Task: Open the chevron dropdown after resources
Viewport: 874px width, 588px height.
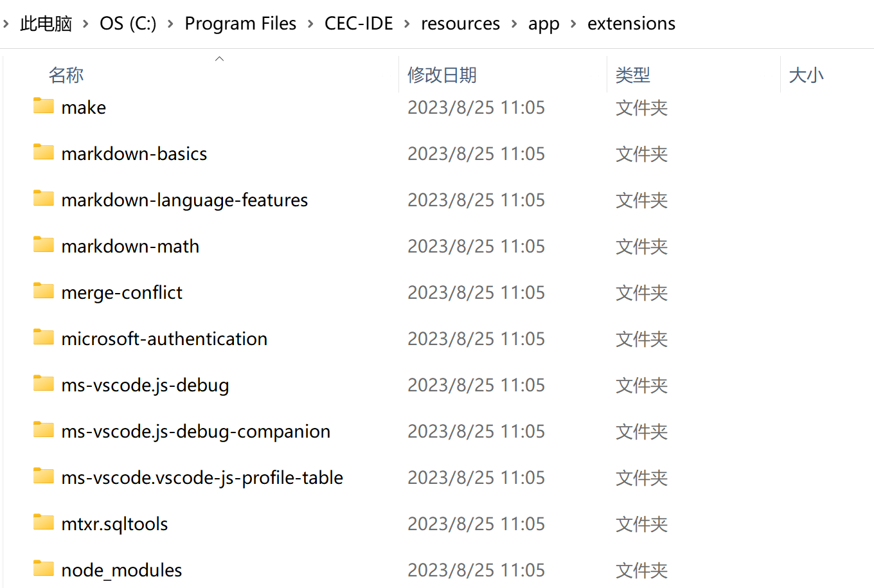Action: point(514,24)
